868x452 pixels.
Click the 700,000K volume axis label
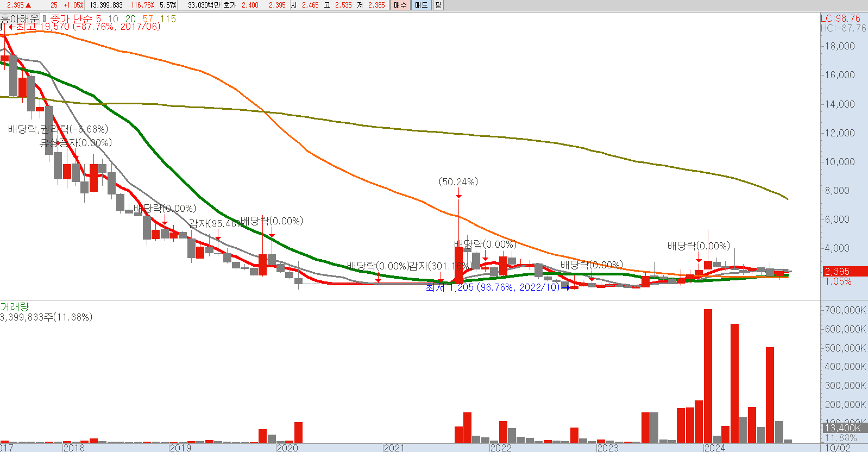[845, 310]
